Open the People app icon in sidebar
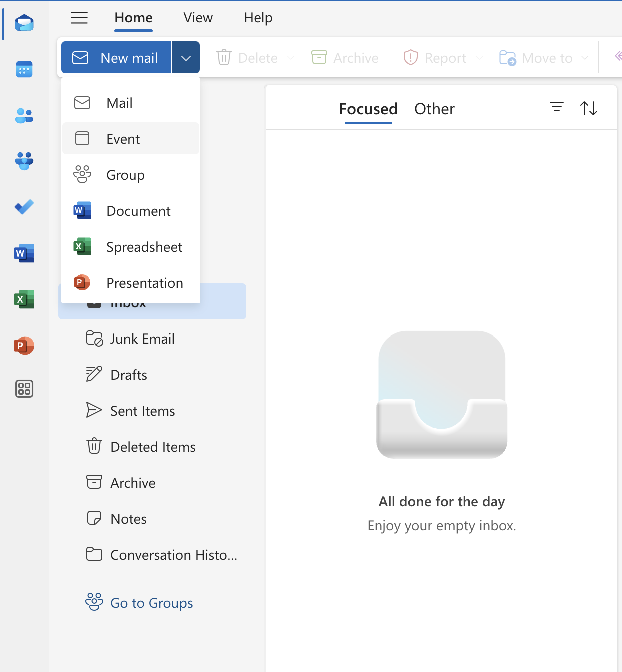Screen dimensions: 622x672 point(24,116)
